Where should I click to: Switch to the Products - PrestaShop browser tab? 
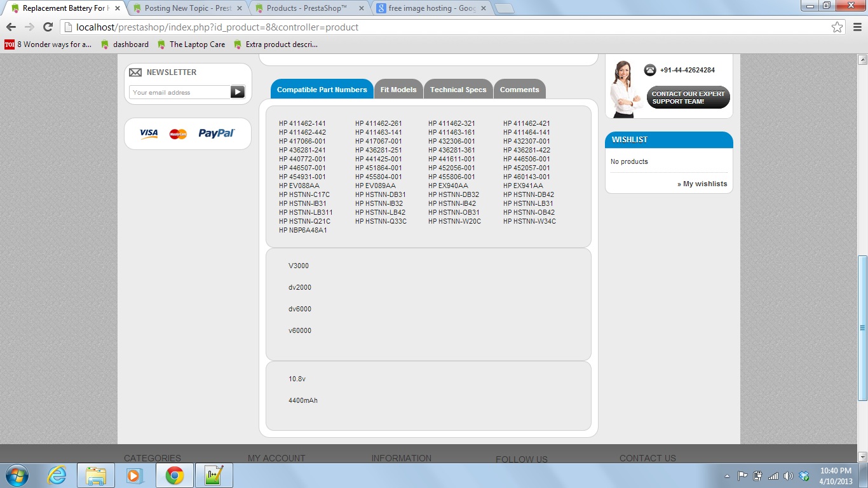point(310,8)
